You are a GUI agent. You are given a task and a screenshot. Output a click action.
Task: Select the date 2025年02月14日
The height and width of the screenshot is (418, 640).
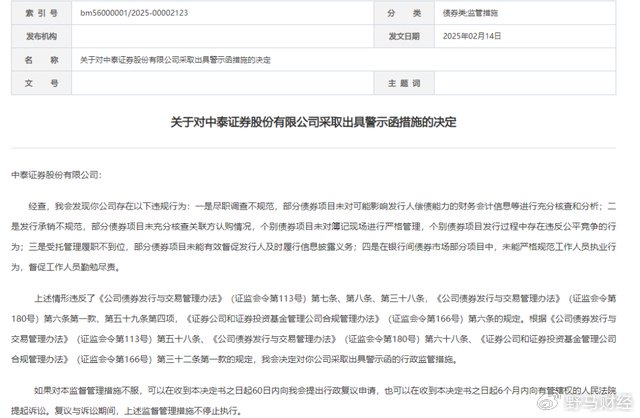click(472, 36)
